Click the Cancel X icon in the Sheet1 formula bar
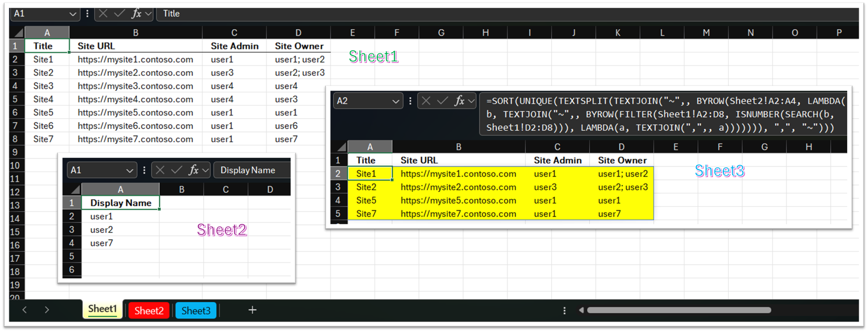The width and height of the screenshot is (868, 332). 103,14
